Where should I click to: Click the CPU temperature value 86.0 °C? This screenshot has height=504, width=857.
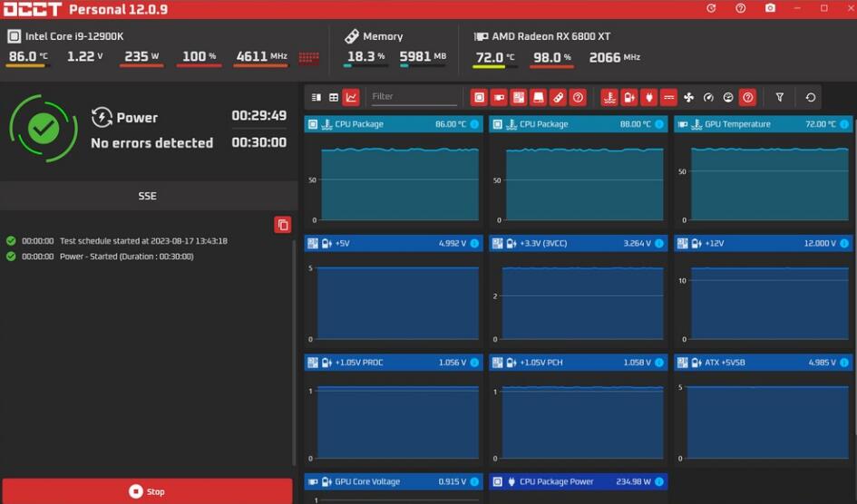coord(28,56)
